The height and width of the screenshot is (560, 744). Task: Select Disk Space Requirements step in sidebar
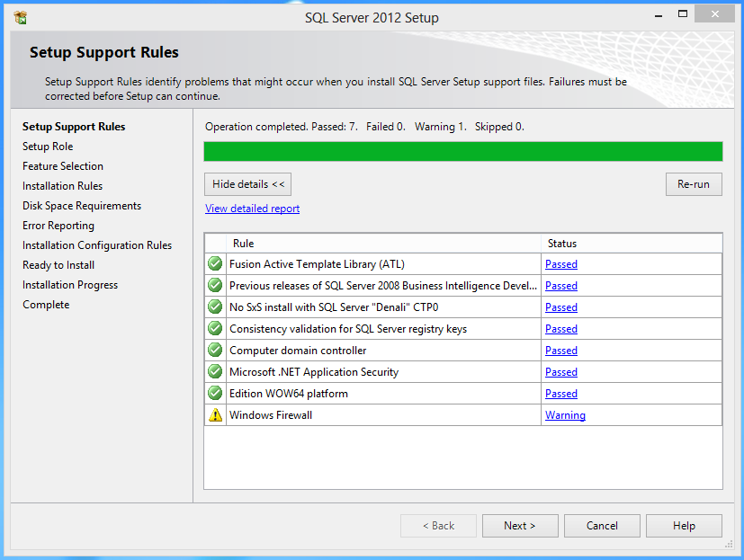[82, 206]
